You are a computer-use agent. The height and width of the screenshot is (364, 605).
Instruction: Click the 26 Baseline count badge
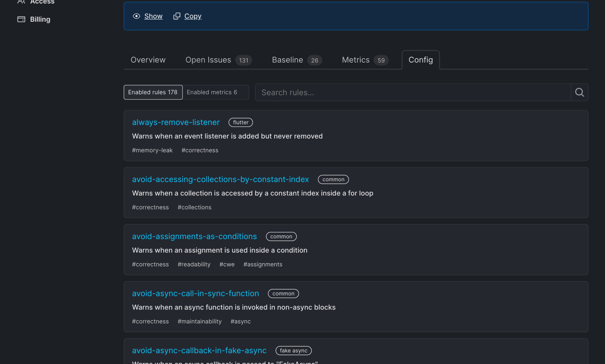[x=315, y=60]
